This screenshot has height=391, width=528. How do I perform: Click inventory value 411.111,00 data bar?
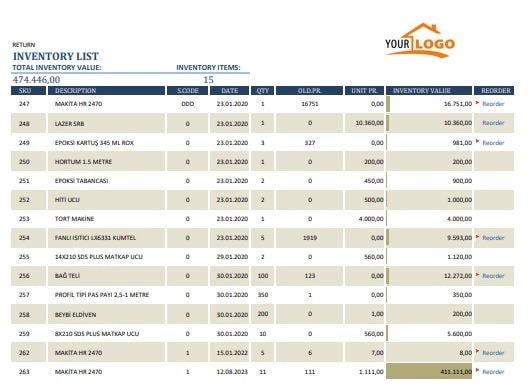coord(429,371)
